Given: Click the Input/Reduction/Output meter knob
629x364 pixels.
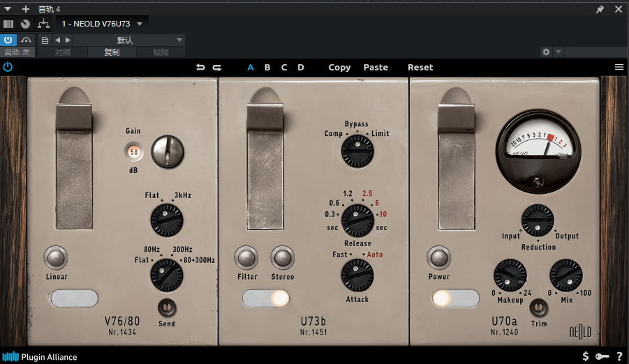Looking at the screenshot, I should [x=538, y=220].
